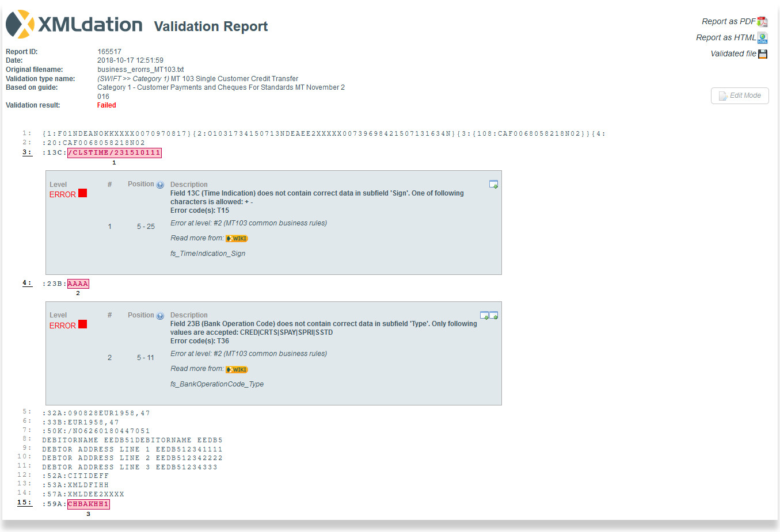Image resolution: width=780 pixels, height=532 pixels.
Task: Click the pencil icon on the Edit Mode button
Action: tap(722, 95)
